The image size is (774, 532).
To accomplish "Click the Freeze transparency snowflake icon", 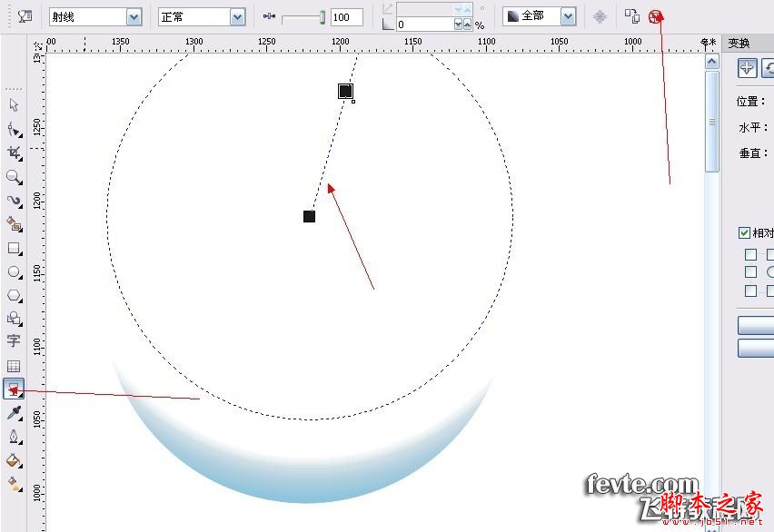I will (x=600, y=16).
